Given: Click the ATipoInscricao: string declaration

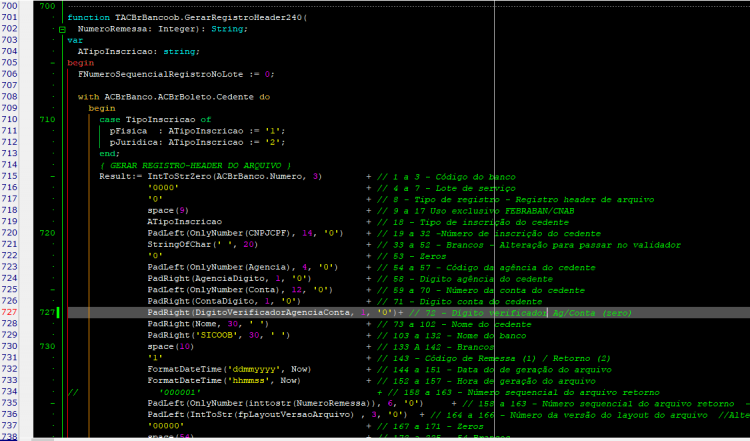Looking at the screenshot, I should point(139,52).
